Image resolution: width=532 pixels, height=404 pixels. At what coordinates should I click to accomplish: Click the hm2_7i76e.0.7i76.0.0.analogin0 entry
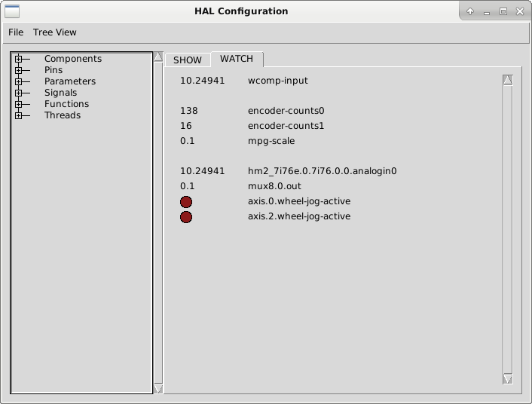(x=322, y=171)
